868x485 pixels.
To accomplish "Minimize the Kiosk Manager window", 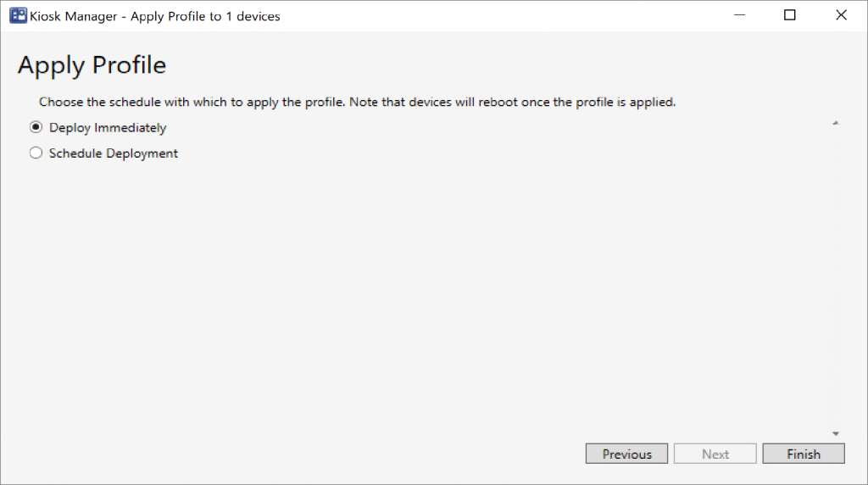I will [738, 15].
